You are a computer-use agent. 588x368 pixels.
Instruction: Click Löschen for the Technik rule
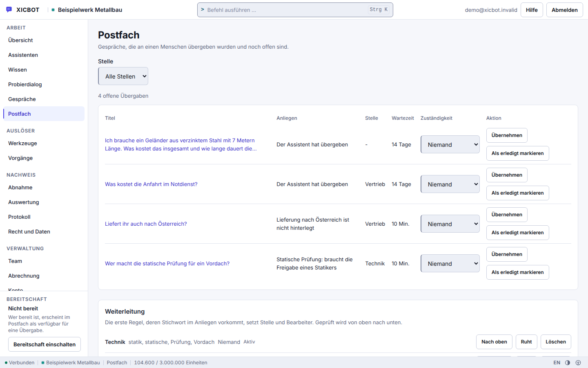[x=556, y=342]
